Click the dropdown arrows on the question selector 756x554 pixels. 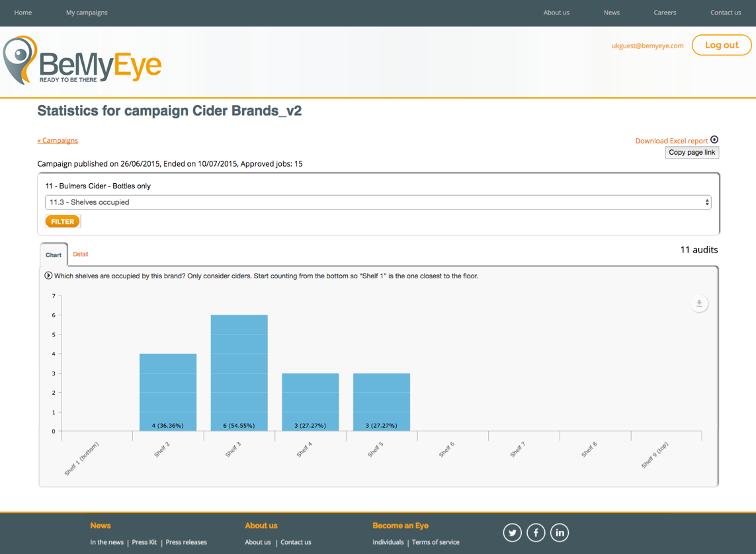pos(707,202)
